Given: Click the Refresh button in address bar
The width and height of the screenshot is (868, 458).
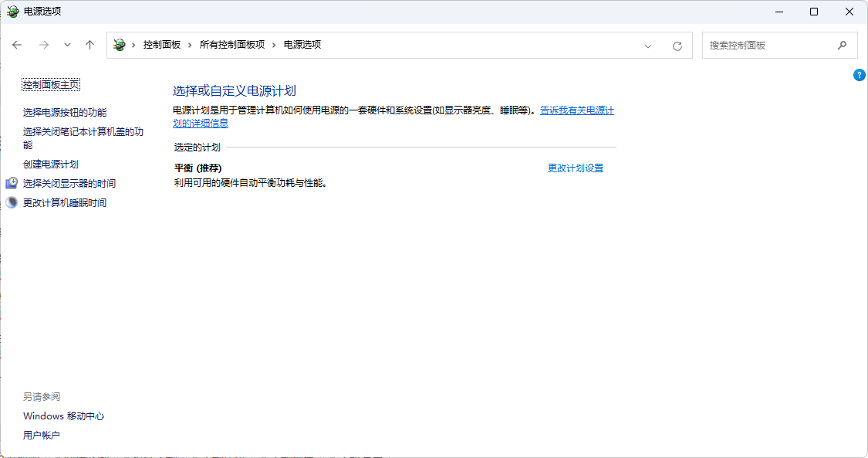Looking at the screenshot, I should (677, 46).
